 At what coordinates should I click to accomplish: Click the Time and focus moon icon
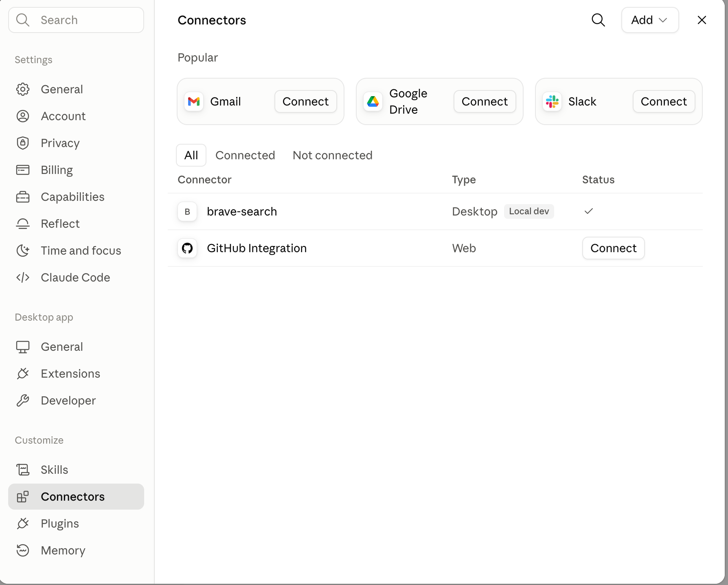(23, 251)
